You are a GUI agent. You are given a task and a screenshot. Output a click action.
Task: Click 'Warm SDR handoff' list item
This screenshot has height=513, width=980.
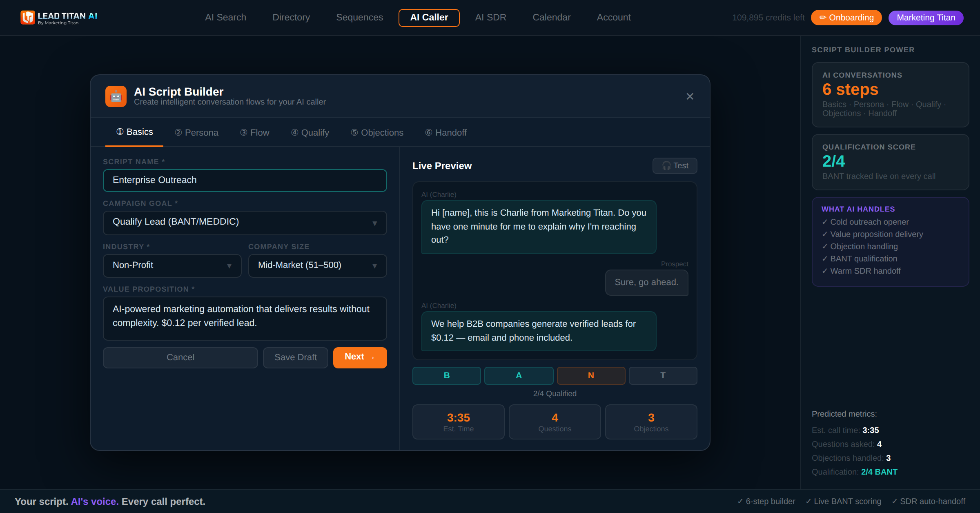(861, 271)
